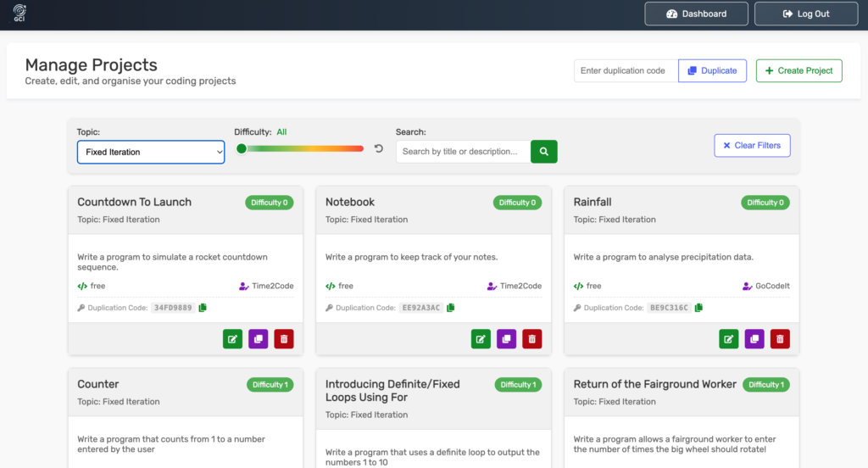Screen dimensions: 868x468
Task: Copy the duplication code 34FD9889
Action: pyautogui.click(x=203, y=308)
